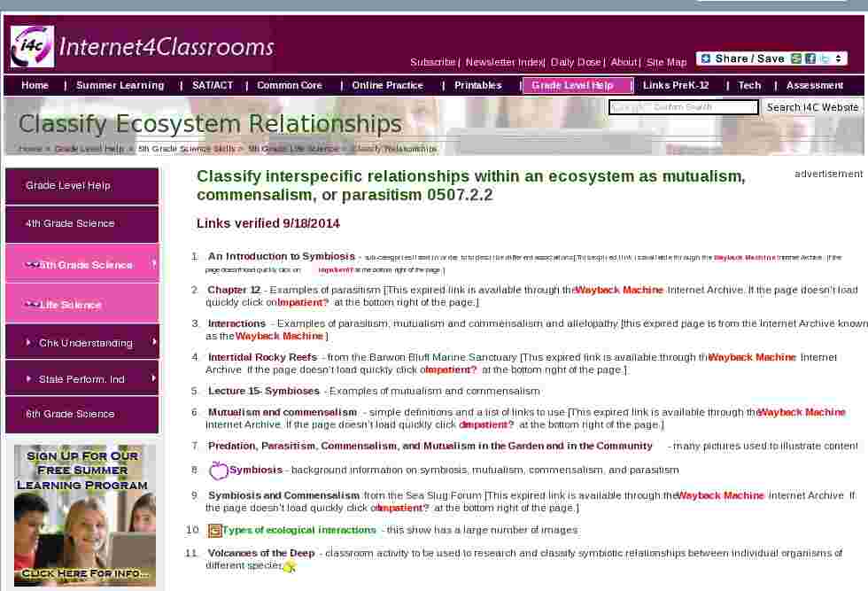Screen dimensions: 868x591
Task: Click the Search I4C Website button
Action: [x=812, y=107]
